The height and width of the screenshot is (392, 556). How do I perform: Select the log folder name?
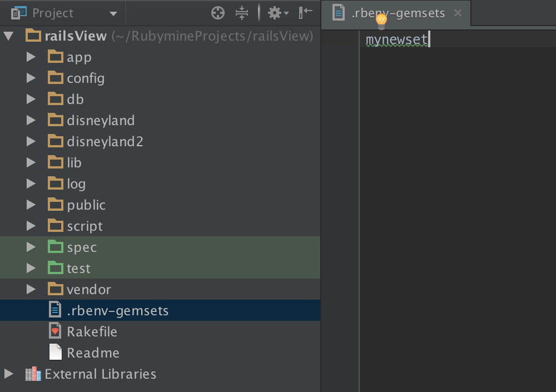click(76, 184)
